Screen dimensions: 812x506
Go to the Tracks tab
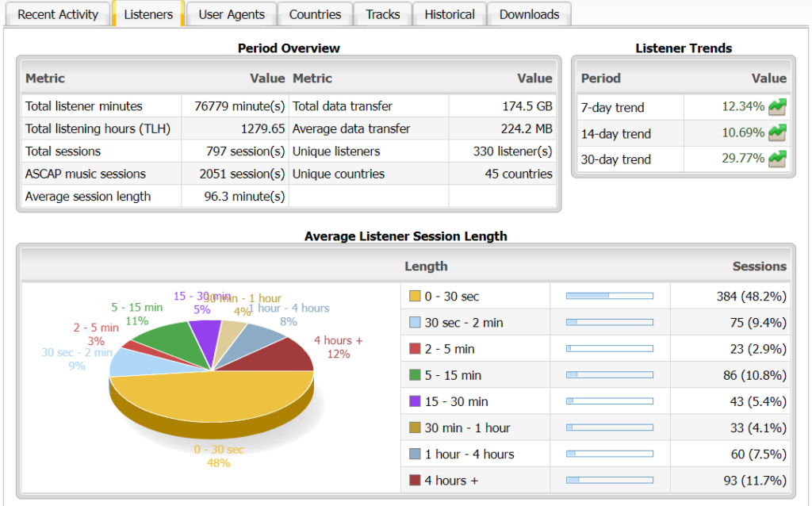(383, 14)
